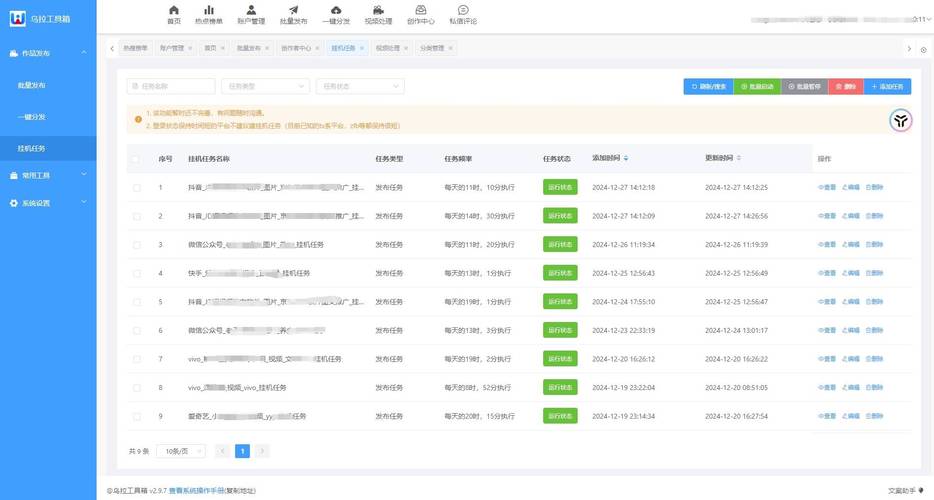Viewport: 934px width, 500px height.
Task: Collapse the 作品发布 sidebar section
Action: point(48,53)
